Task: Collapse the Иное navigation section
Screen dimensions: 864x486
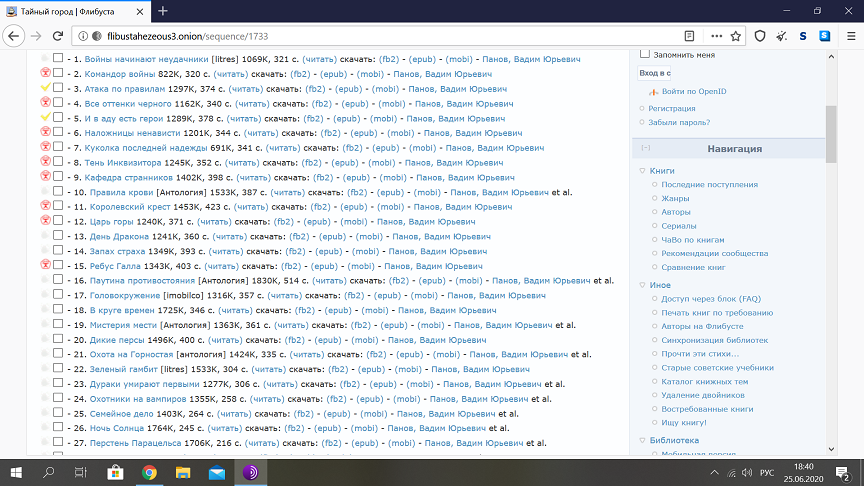Action: [642, 285]
